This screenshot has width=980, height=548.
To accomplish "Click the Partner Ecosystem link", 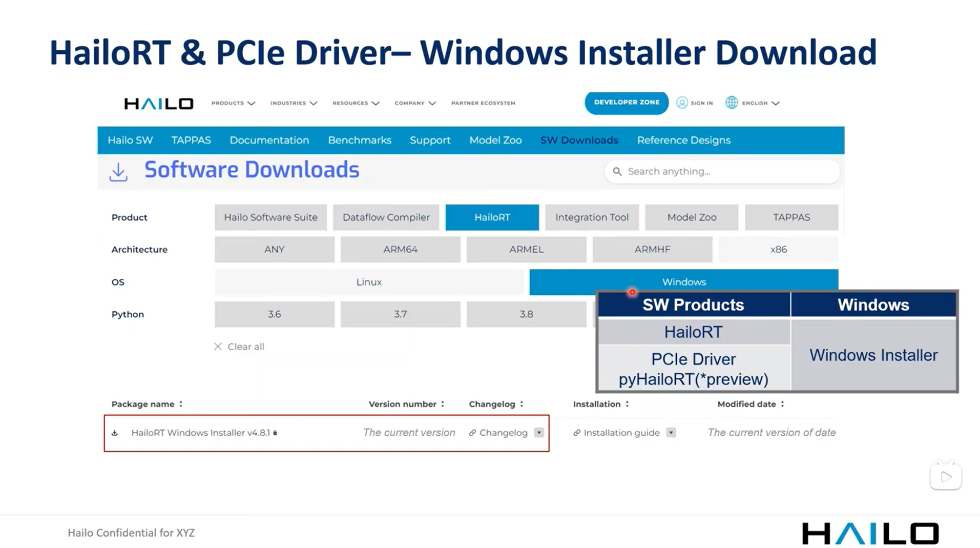I will click(483, 103).
